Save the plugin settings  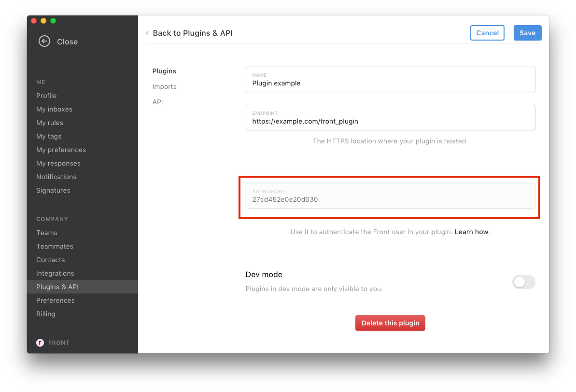[528, 33]
